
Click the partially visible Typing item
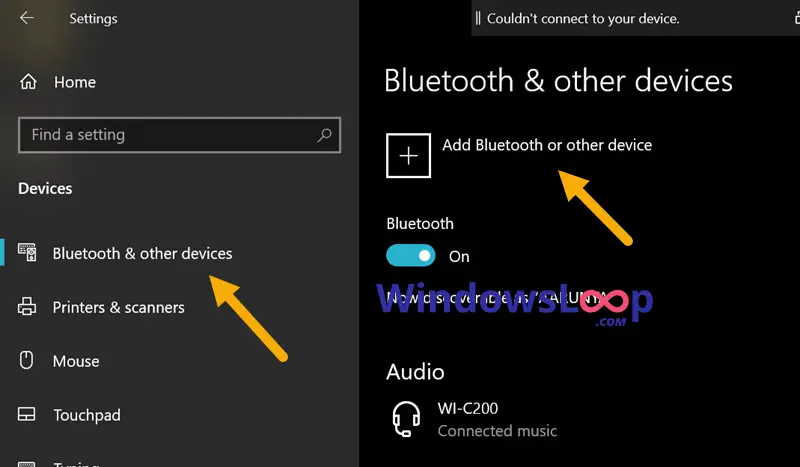pos(77,463)
